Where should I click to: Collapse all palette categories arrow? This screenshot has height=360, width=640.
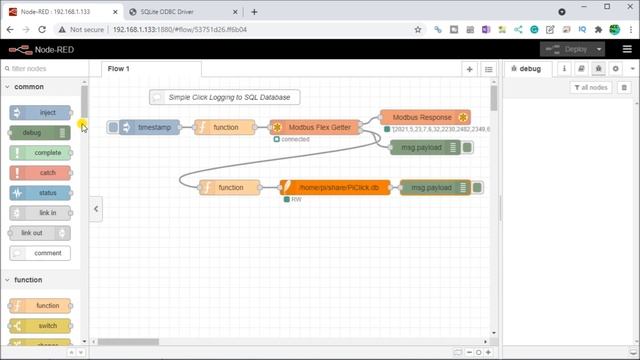point(71,352)
